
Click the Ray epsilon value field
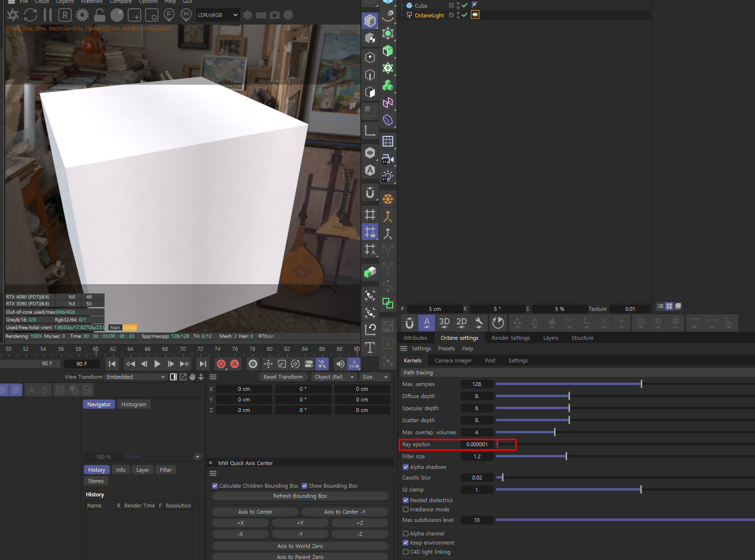point(477,444)
